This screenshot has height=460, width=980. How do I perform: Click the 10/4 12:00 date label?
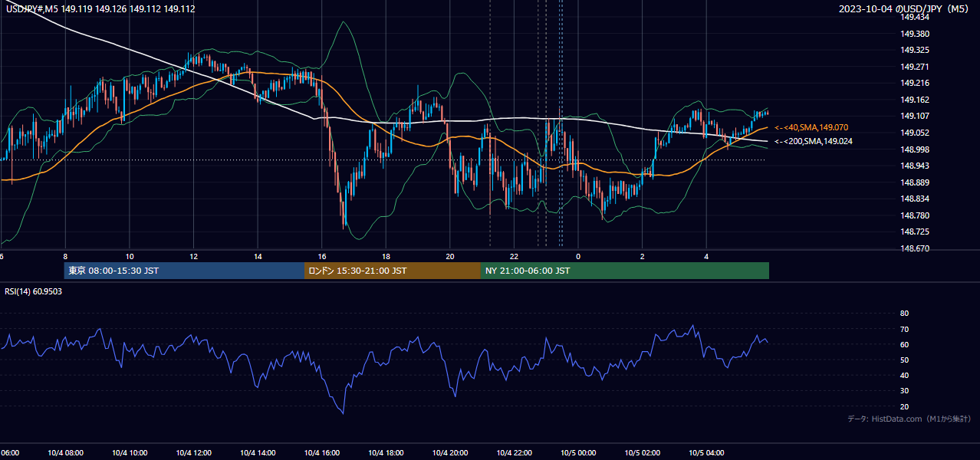193,453
